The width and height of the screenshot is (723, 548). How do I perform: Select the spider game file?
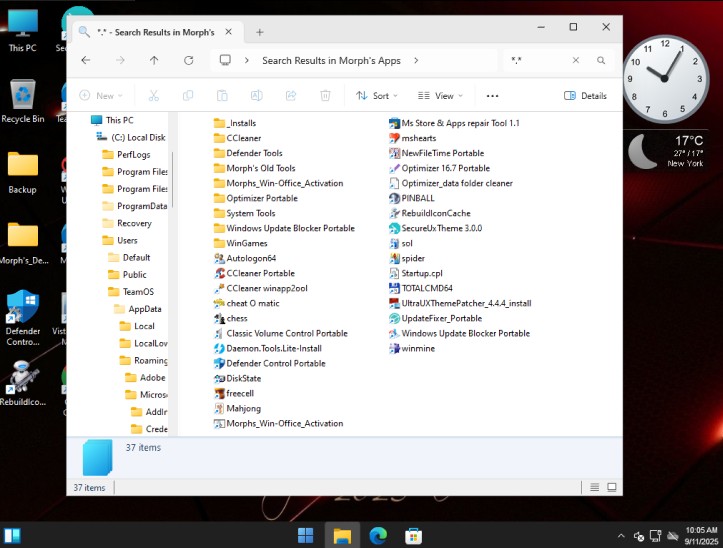pos(407,258)
